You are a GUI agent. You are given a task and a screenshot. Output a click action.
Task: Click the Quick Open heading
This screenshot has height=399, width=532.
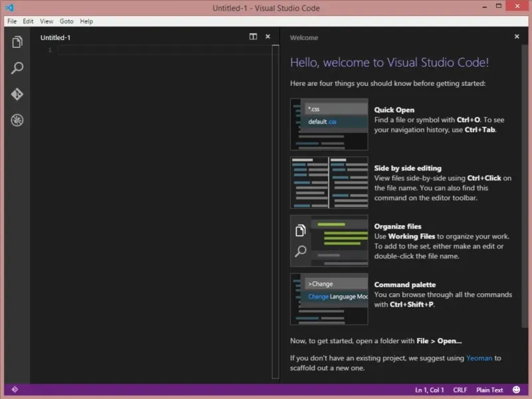394,110
